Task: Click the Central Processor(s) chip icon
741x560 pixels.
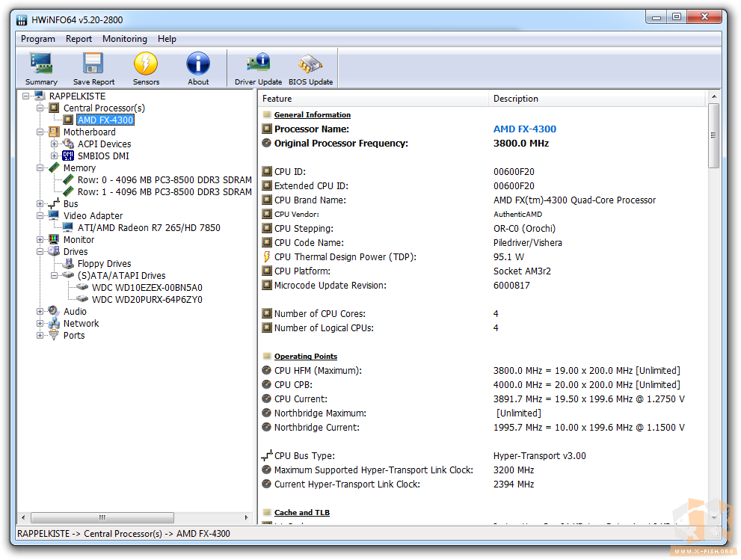Action: (x=54, y=108)
